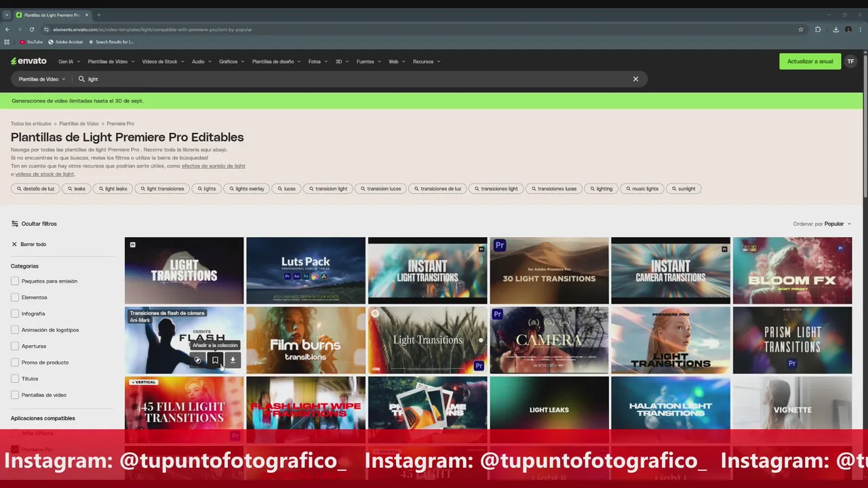The height and width of the screenshot is (488, 868).
Task: Open the TF account avatar
Action: pyautogui.click(x=850, y=62)
